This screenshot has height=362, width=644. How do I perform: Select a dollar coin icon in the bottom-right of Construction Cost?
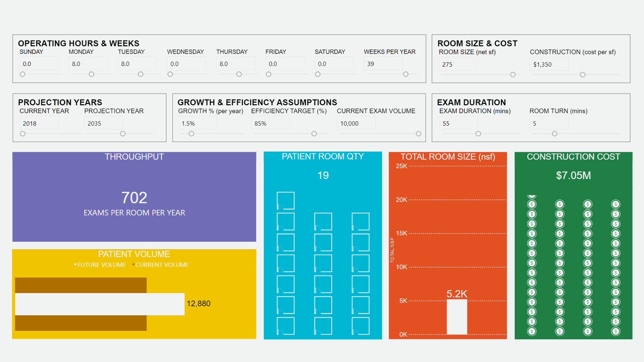[615, 331]
